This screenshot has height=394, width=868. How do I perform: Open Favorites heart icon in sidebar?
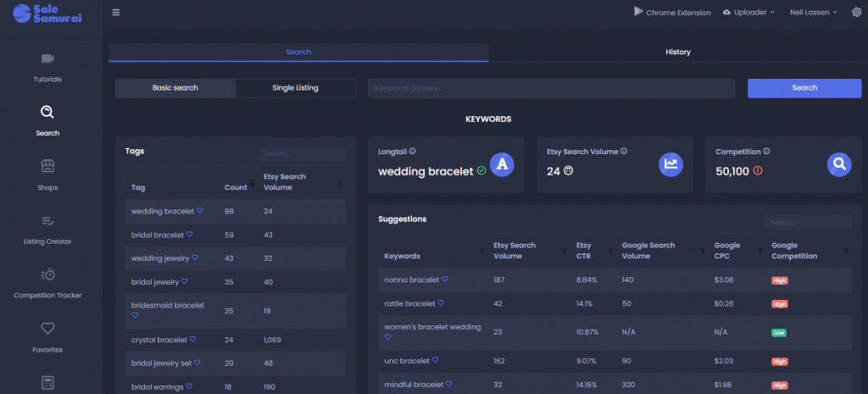47,329
